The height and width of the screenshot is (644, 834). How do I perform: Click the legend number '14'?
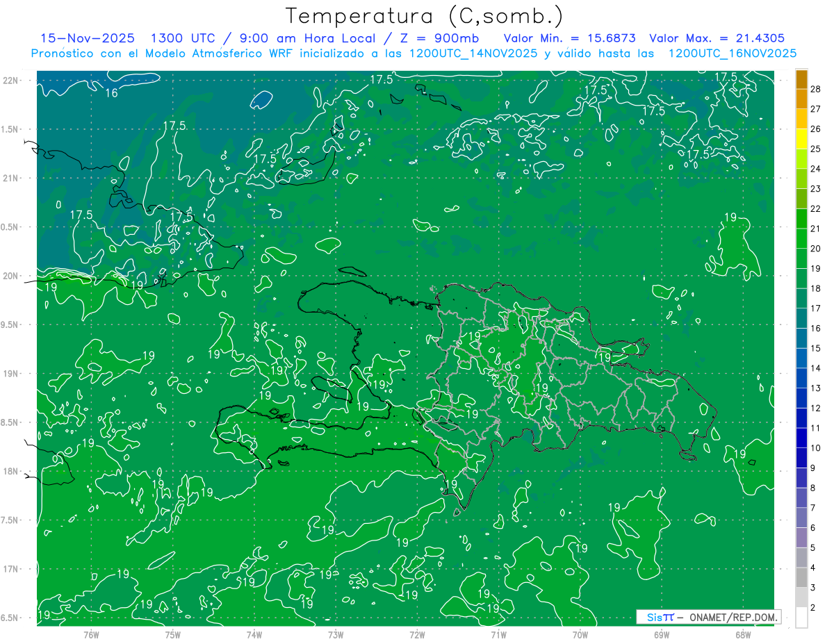point(815,368)
